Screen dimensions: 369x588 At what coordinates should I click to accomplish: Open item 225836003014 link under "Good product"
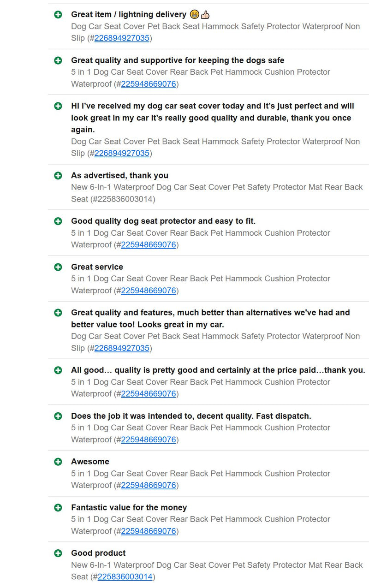125,577
